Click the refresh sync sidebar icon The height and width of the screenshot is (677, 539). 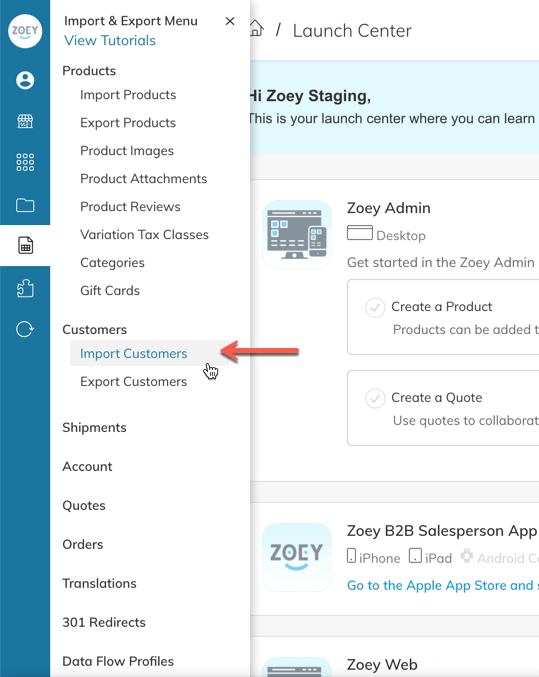[25, 329]
